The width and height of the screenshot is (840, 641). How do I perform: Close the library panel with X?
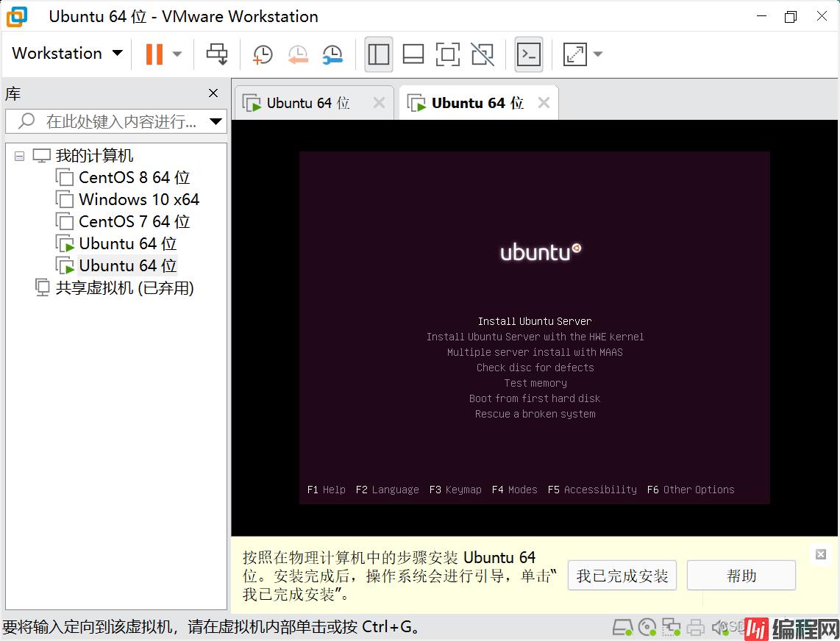coord(213,93)
